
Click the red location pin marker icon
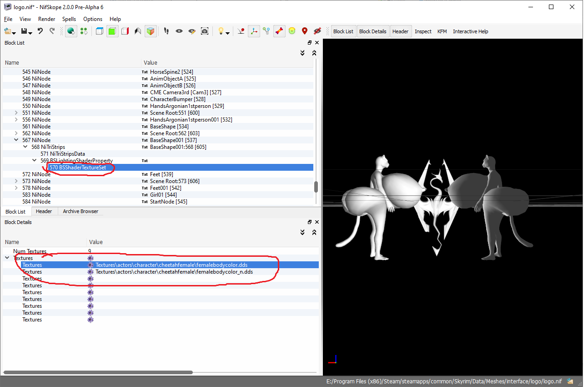click(x=305, y=31)
